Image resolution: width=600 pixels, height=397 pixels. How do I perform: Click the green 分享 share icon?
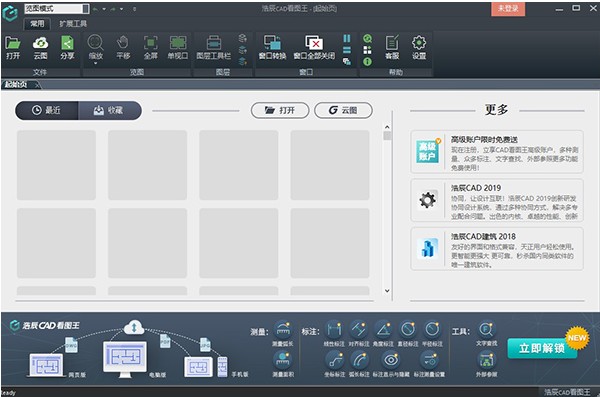[x=67, y=48]
